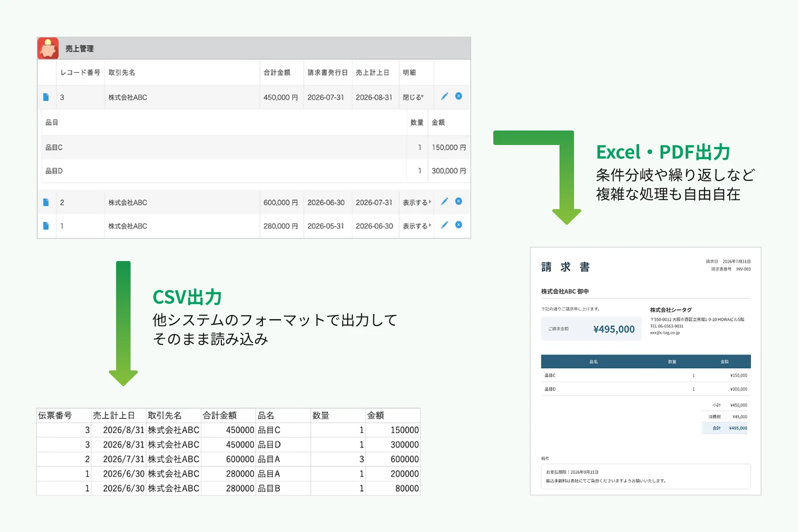Click sales date 2026-08-31 on record 3

click(x=374, y=97)
